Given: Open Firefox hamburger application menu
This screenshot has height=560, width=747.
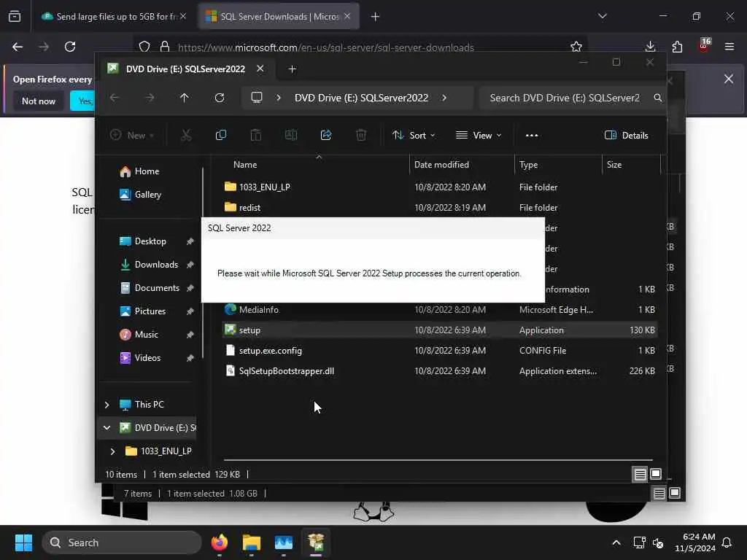Looking at the screenshot, I should tap(729, 47).
